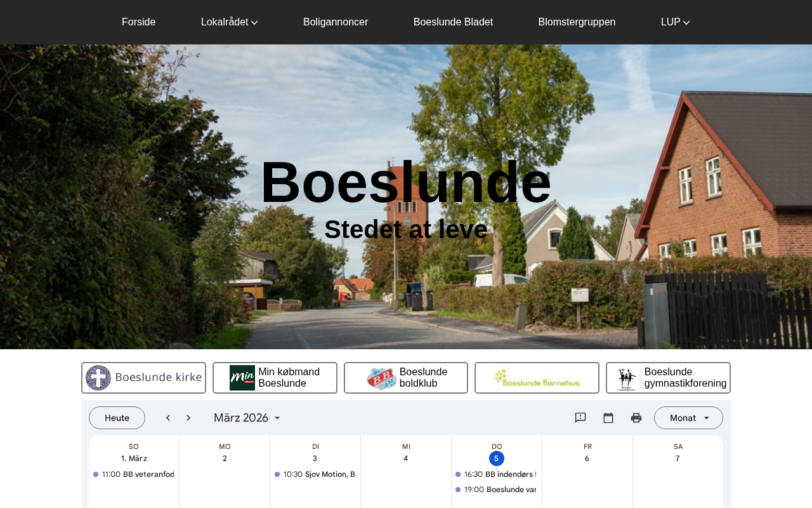Go to Boeslunde Bladet page
Screen dimensions: 812x508
453,22
